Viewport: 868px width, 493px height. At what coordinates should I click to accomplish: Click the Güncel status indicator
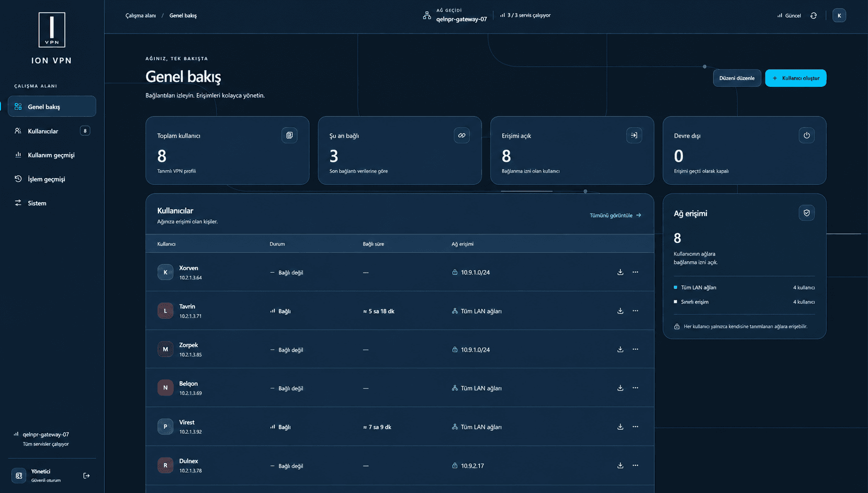coord(789,16)
